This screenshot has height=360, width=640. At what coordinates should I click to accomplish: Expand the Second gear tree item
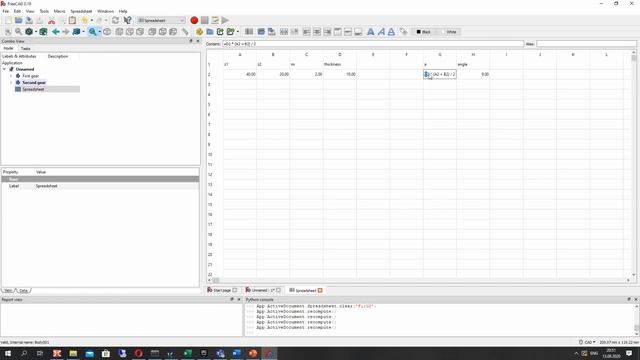click(x=11, y=82)
